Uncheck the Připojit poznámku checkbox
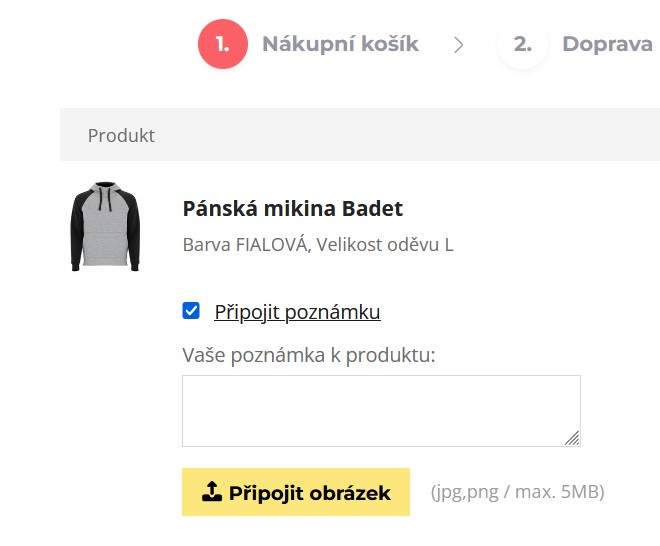The image size is (660, 546). point(191,311)
